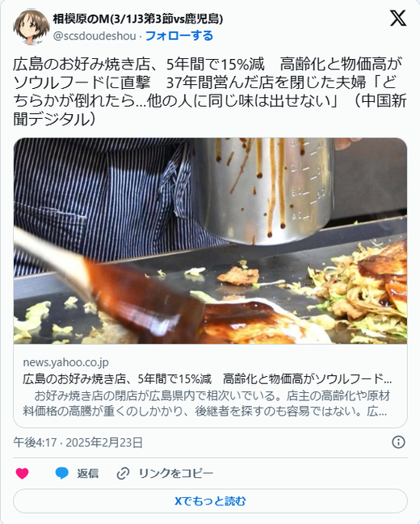The height and width of the screenshot is (524, 420).
Task: Click the chain link copy icon
Action: [x=123, y=474]
